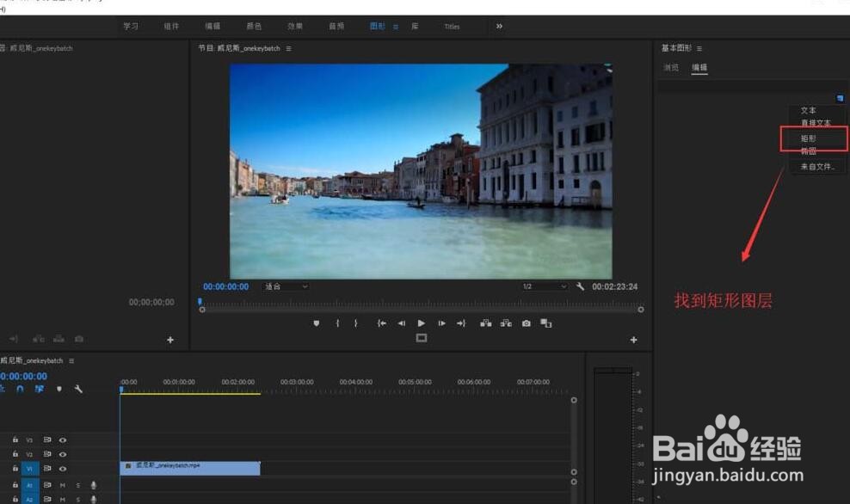850x504 pixels.
Task: Go to Out point in Program monitor
Action: tap(461, 323)
